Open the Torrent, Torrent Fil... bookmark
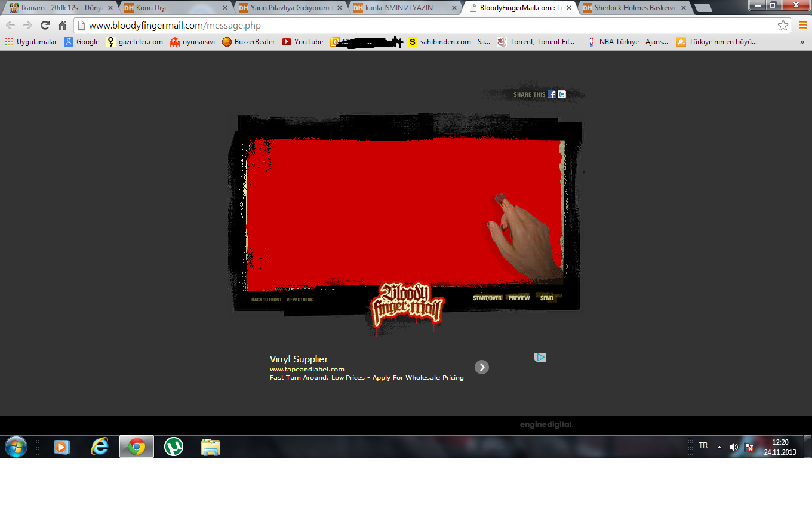The image size is (812, 508). (x=536, y=42)
